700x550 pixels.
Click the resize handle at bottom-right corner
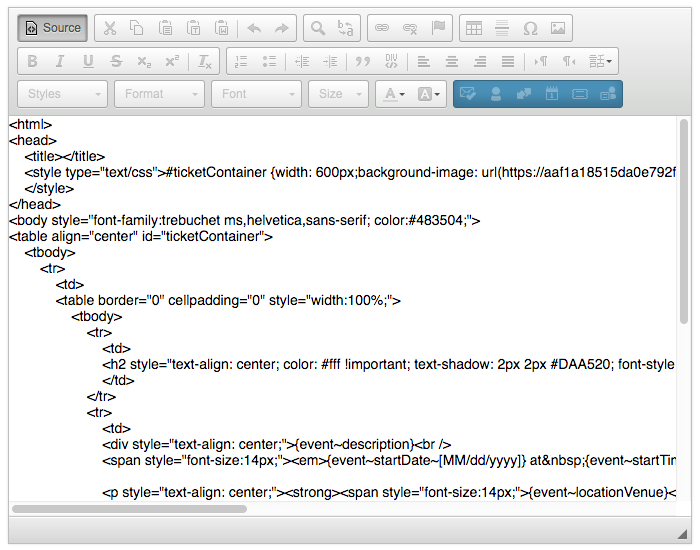point(682,534)
